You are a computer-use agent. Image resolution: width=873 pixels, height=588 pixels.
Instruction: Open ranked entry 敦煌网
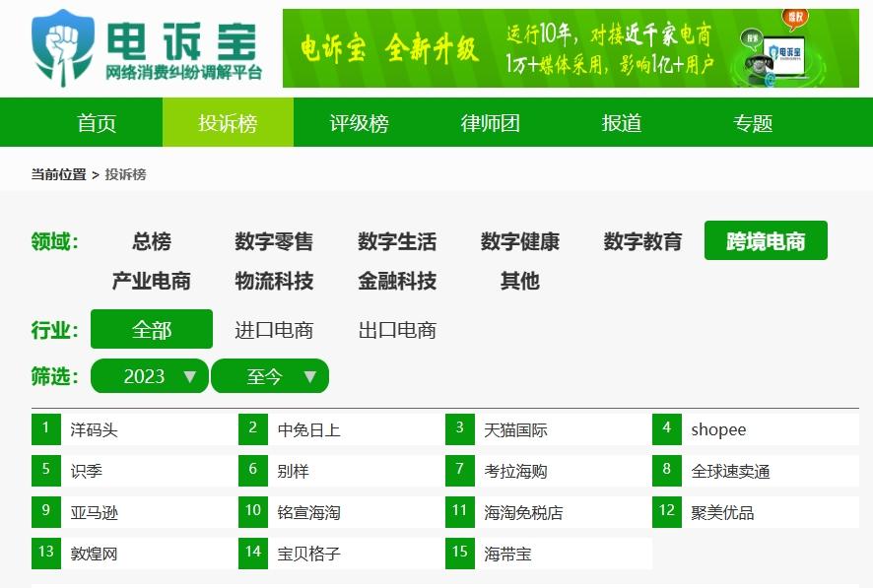tap(94, 554)
